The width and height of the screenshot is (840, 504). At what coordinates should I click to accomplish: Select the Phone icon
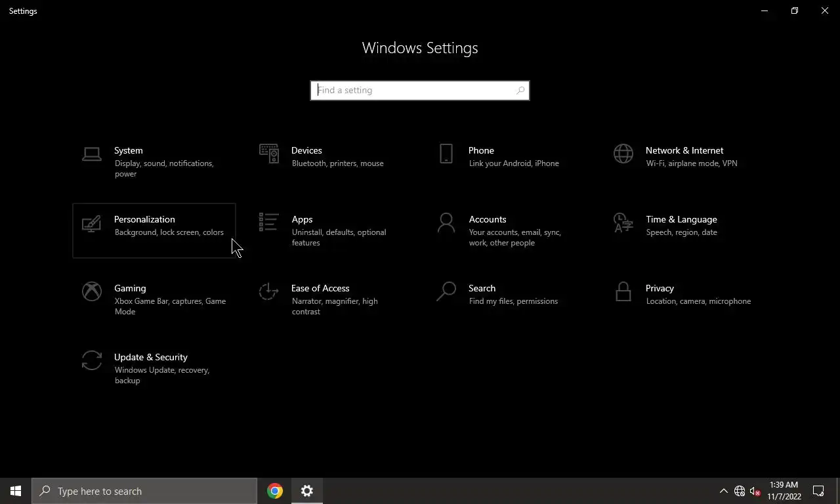pyautogui.click(x=446, y=154)
